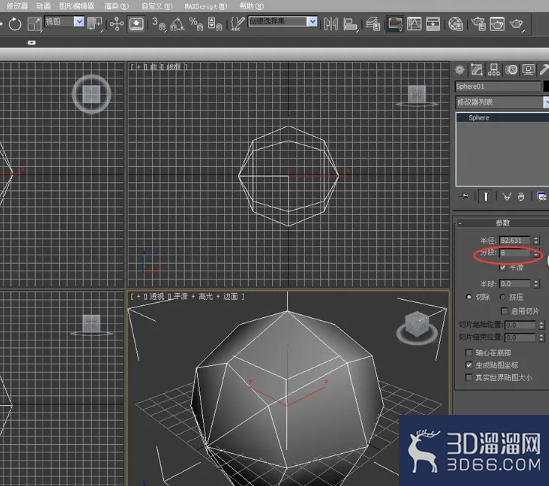
Task: Toggle the 生成贴图坐标 checkbox
Action: [x=469, y=365]
